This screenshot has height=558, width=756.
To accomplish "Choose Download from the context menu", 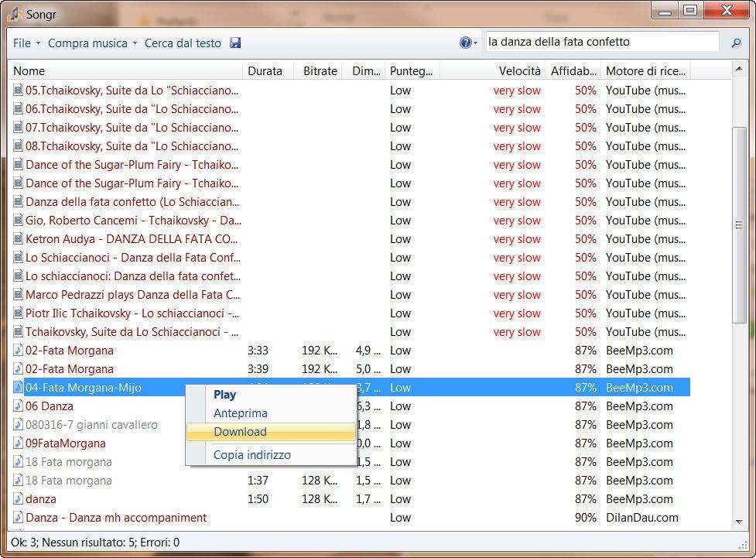I will [x=271, y=432].
